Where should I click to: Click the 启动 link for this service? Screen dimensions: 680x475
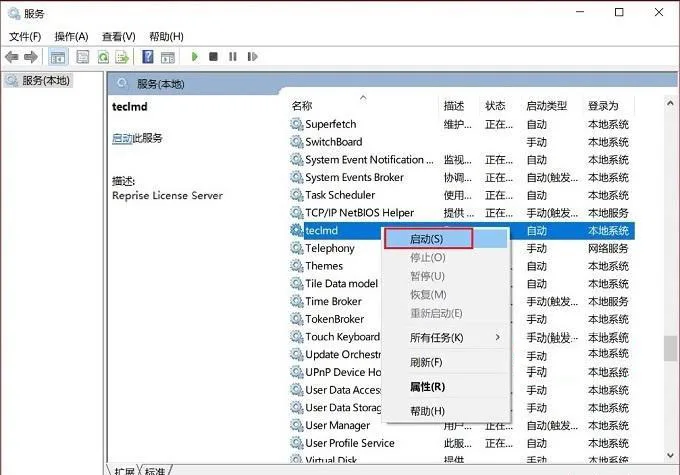(x=122, y=138)
